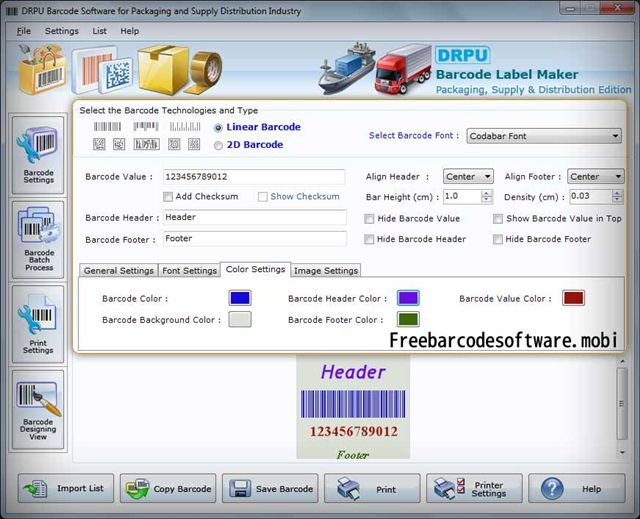The height and width of the screenshot is (519, 640).
Task: Toggle Show Checksum checkbox
Action: click(263, 197)
